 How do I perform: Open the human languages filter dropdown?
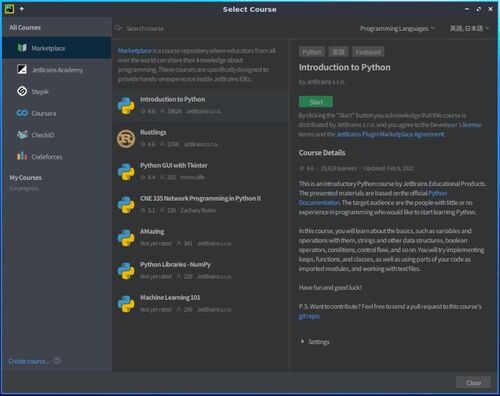tap(469, 29)
